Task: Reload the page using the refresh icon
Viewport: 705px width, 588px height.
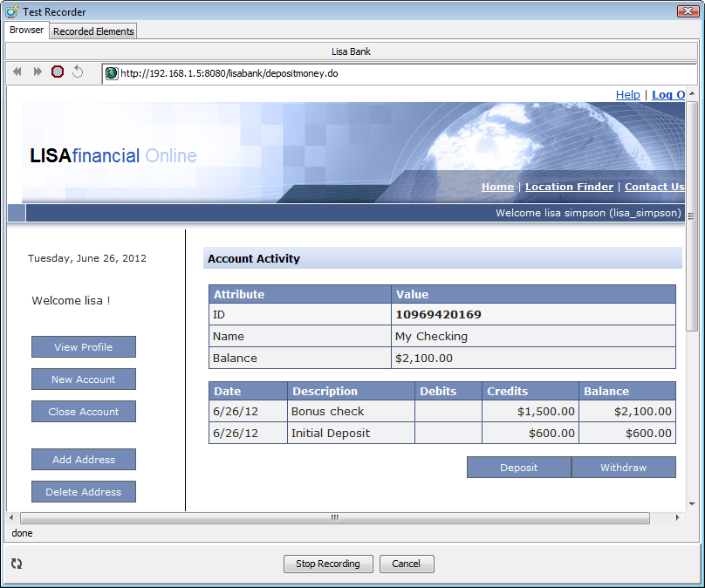Action: click(77, 72)
